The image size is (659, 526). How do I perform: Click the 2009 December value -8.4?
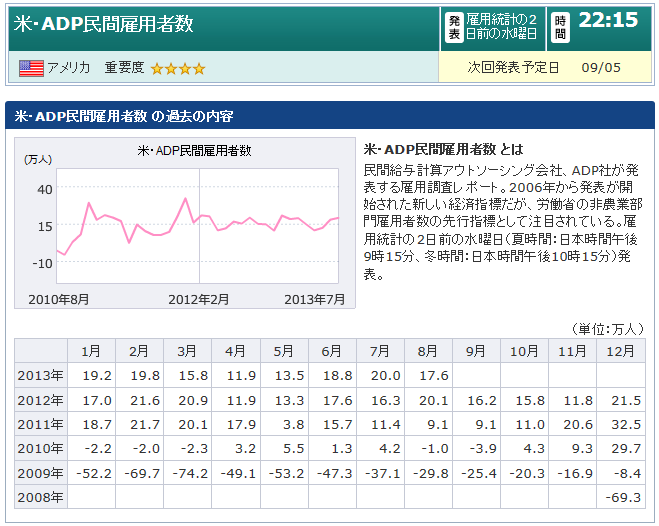[x=627, y=473]
